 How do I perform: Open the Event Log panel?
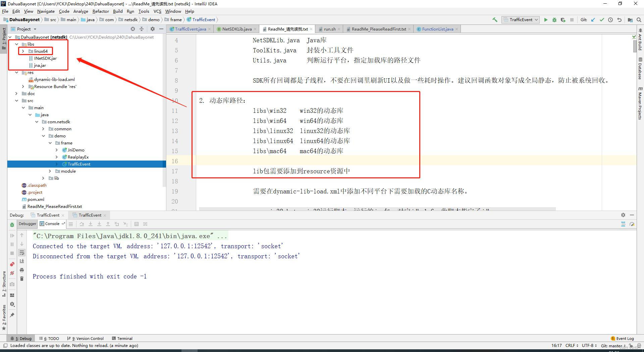pyautogui.click(x=623, y=338)
